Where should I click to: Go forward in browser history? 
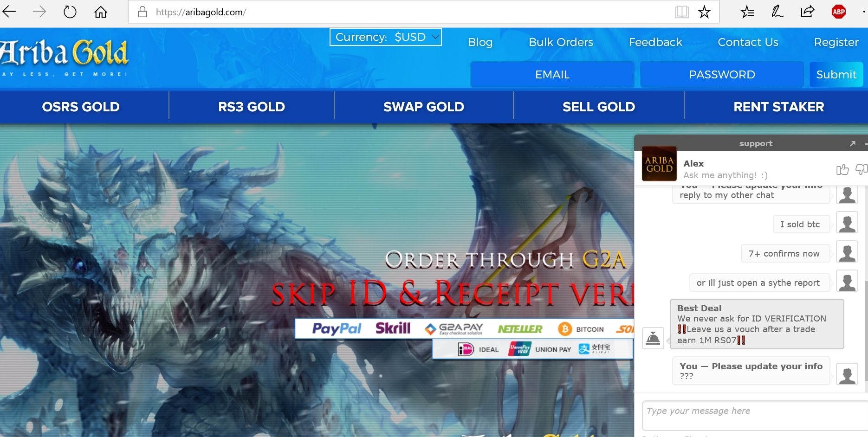point(39,12)
